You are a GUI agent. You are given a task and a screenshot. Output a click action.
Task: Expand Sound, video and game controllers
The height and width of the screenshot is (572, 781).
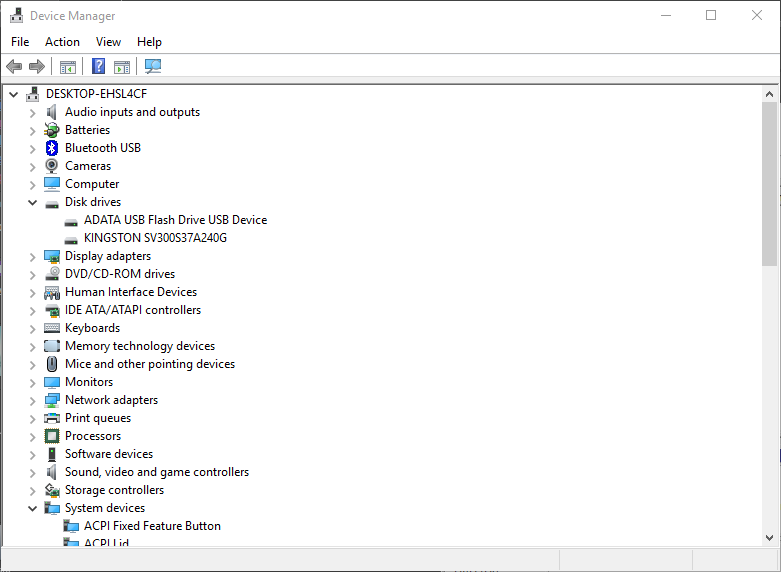point(32,473)
